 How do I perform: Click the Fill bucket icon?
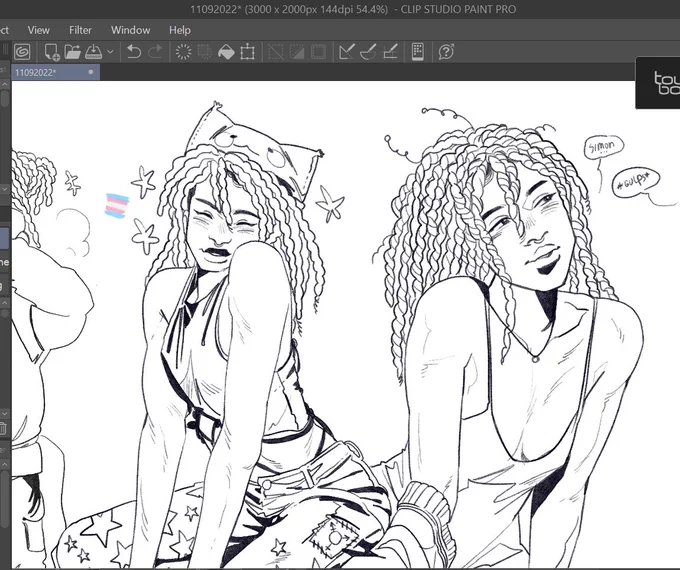226,52
